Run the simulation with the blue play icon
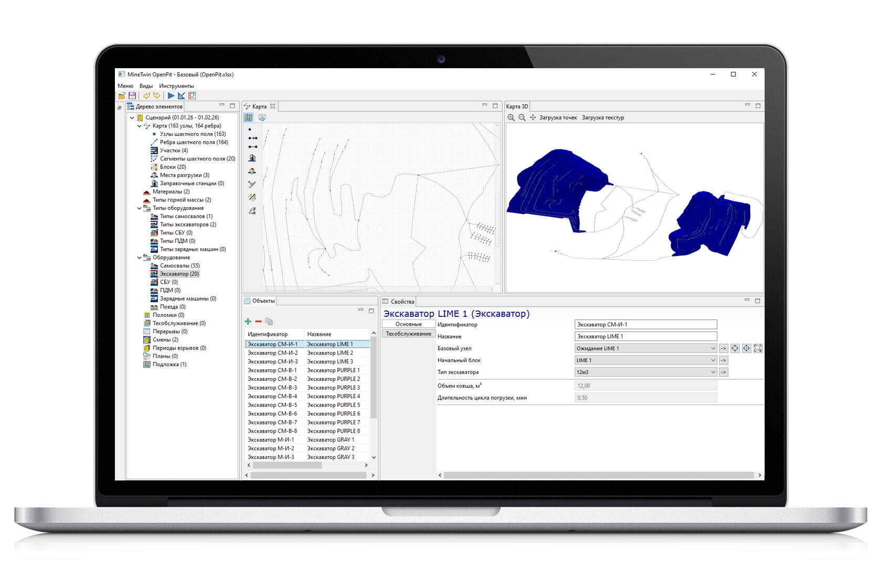Screen dimensions: 882x588 [171, 95]
